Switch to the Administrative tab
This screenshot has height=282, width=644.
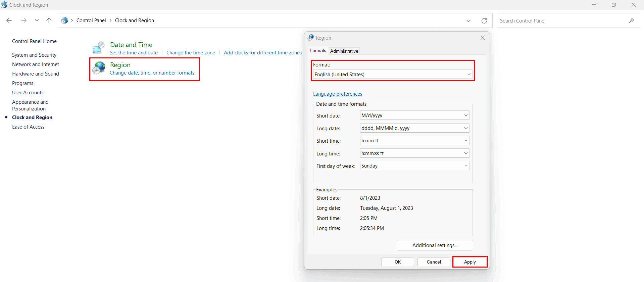(344, 51)
